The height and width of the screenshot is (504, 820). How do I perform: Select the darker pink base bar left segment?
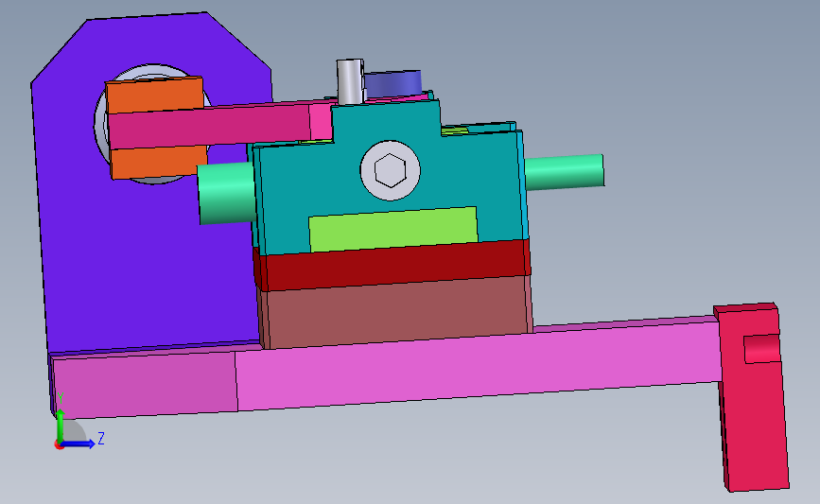point(145,383)
